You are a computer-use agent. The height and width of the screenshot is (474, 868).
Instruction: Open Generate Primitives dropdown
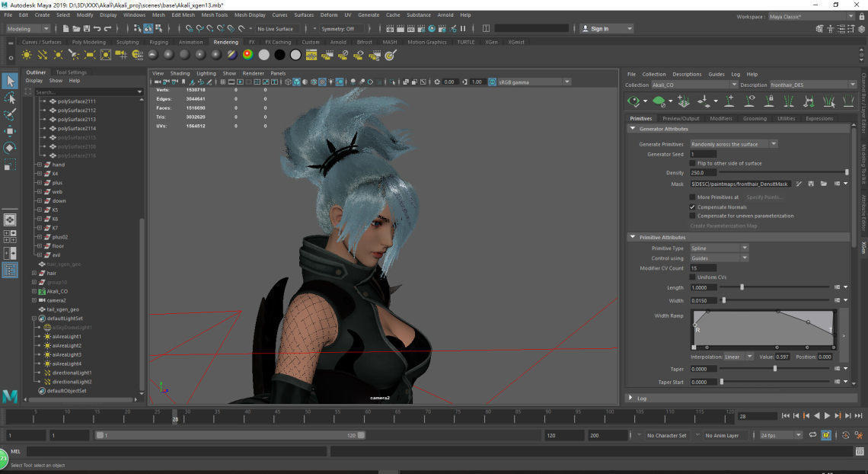tap(733, 144)
